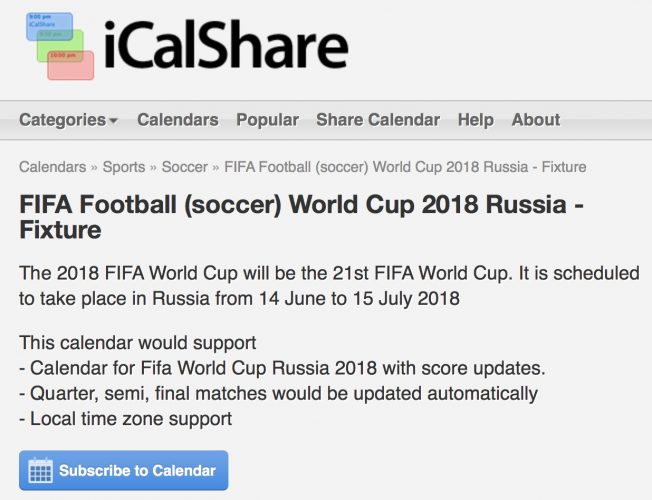Click the FIFA Football World Cup page heading

[x=300, y=217]
